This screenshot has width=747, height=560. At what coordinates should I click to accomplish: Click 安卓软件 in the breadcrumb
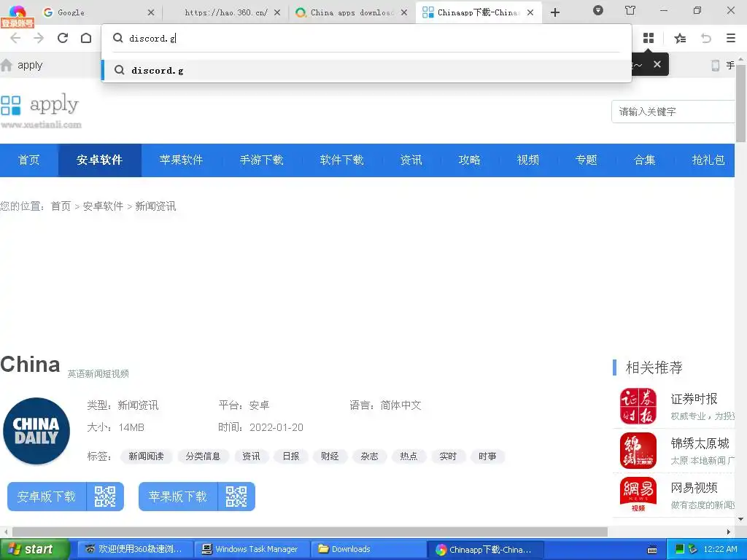(103, 206)
